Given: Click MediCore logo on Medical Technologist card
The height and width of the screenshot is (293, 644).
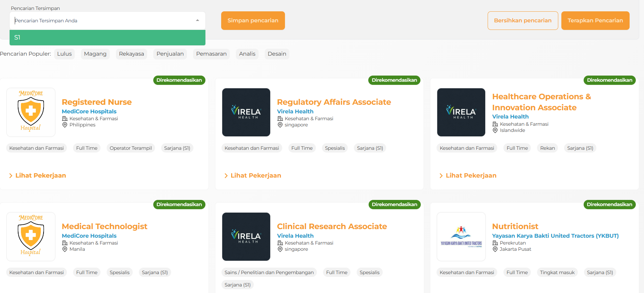Looking at the screenshot, I should tap(31, 236).
